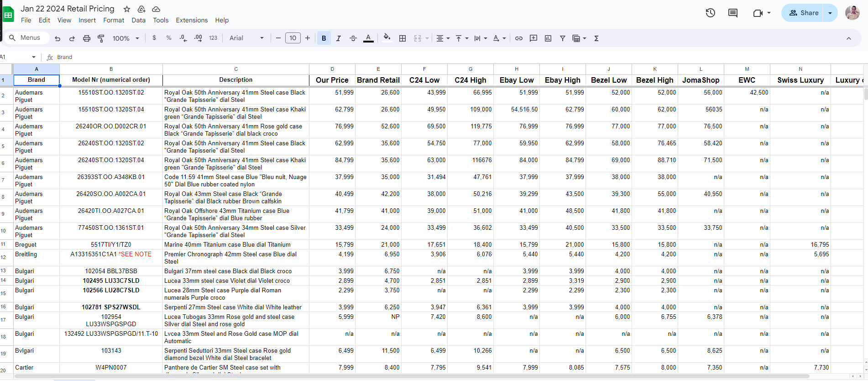The height and width of the screenshot is (381, 868).
Task: Open the View menu
Action: [64, 20]
